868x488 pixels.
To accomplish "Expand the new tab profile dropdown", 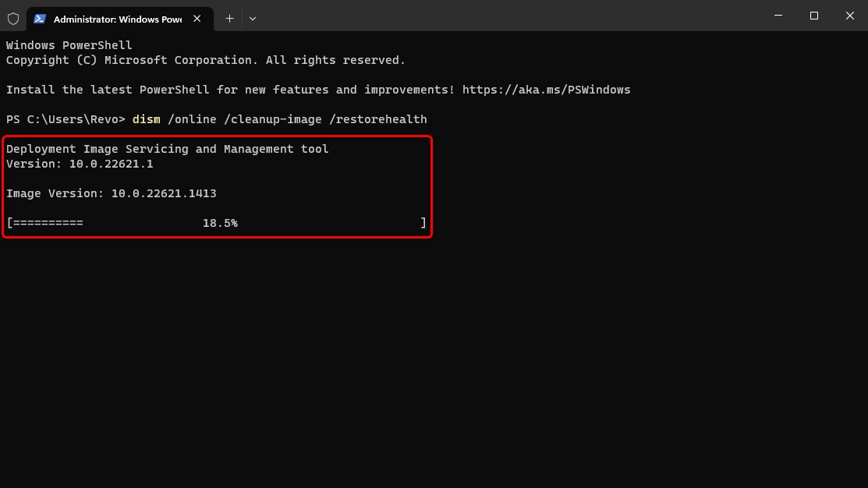I will pos(252,19).
